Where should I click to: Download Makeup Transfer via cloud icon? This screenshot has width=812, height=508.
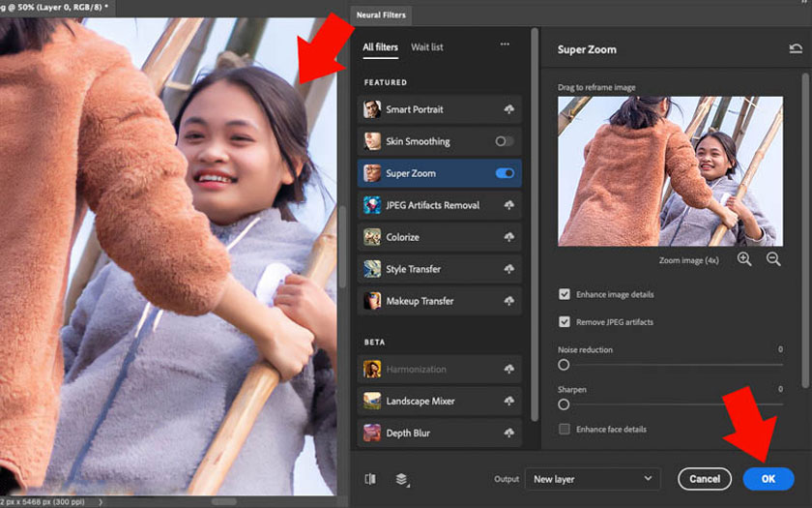coord(509,301)
